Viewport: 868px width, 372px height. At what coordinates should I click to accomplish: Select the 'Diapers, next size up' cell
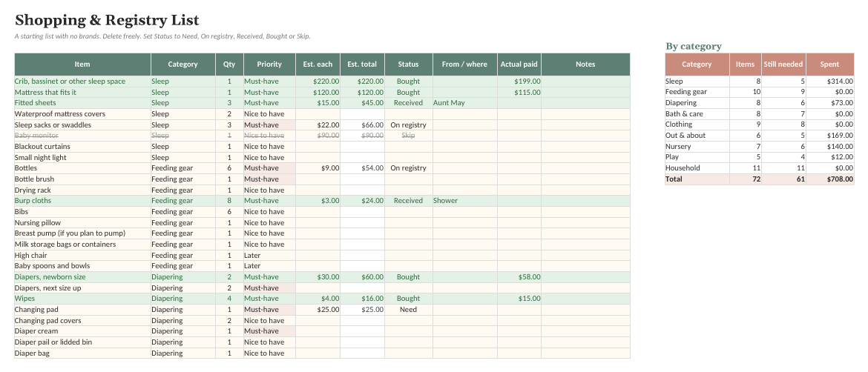[x=82, y=288]
